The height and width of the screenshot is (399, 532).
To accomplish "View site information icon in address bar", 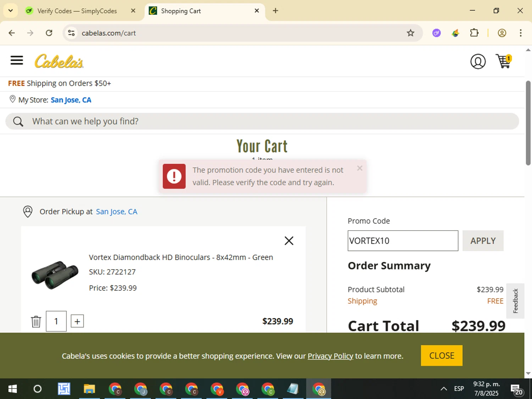I will [x=71, y=33].
